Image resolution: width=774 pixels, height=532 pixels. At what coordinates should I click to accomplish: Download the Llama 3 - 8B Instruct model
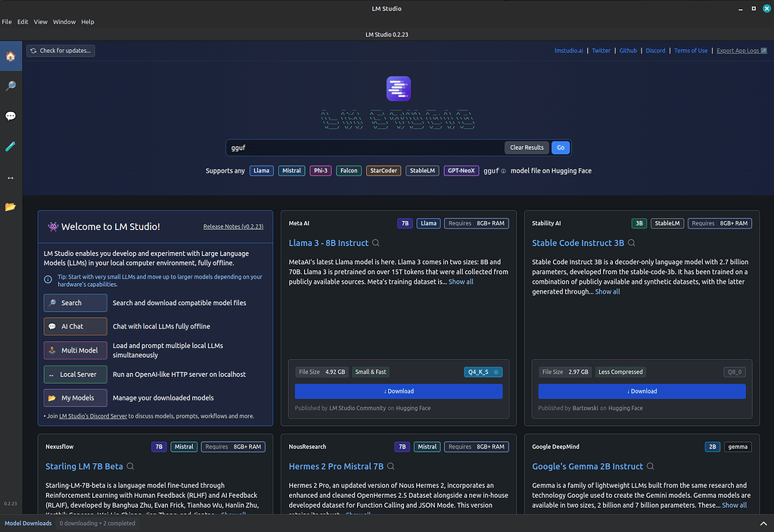398,391
